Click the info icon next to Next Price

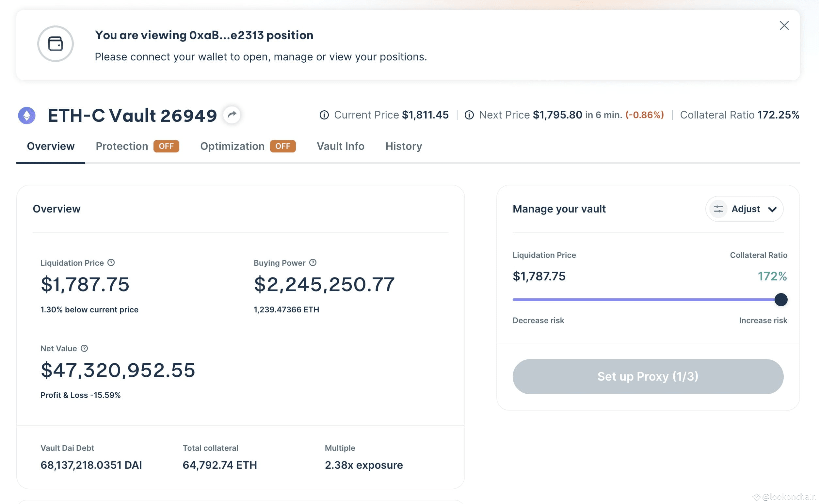470,115
